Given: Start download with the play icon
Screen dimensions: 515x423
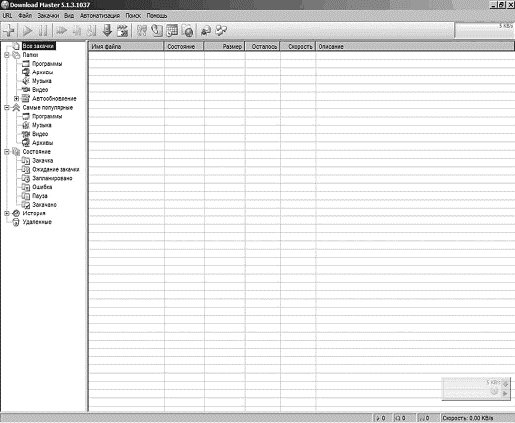Looking at the screenshot, I should pos(27,31).
